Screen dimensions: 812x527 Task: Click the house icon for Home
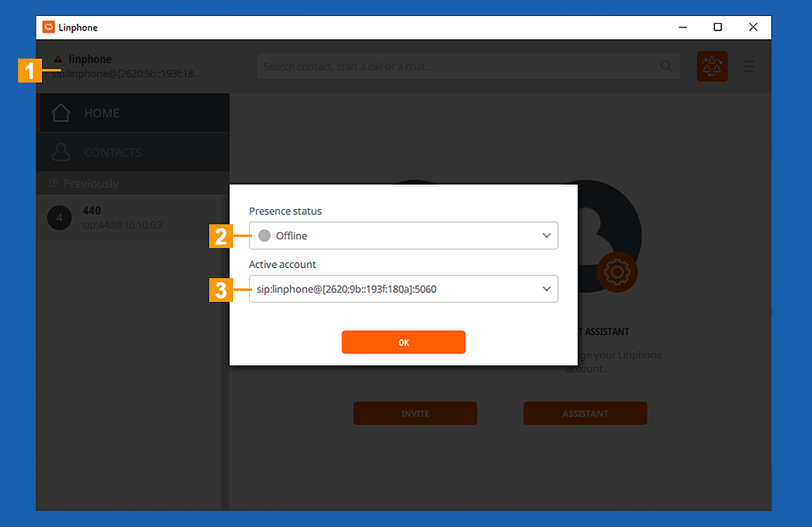pos(61,113)
